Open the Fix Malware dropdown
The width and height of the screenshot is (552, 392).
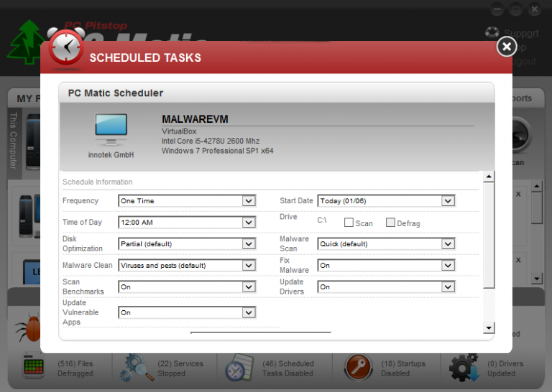pyautogui.click(x=386, y=266)
